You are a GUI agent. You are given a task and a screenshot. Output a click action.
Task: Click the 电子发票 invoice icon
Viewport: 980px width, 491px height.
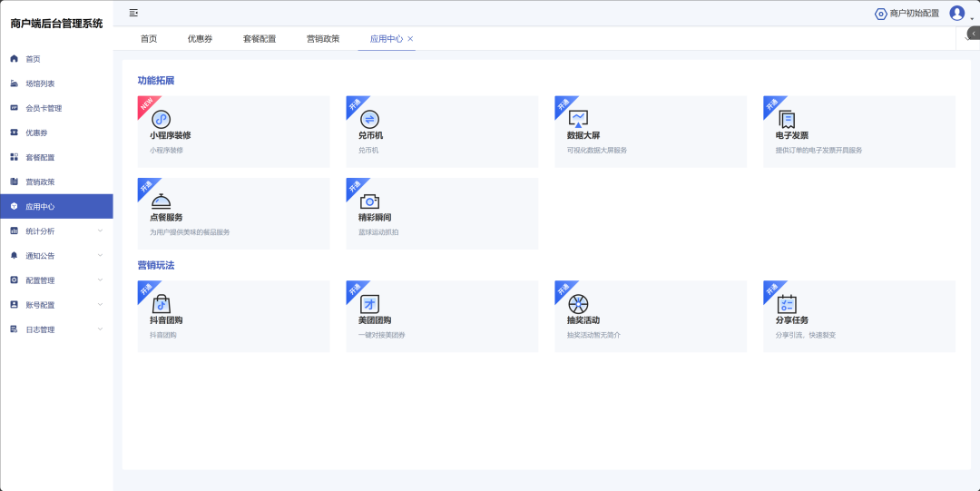coord(787,119)
